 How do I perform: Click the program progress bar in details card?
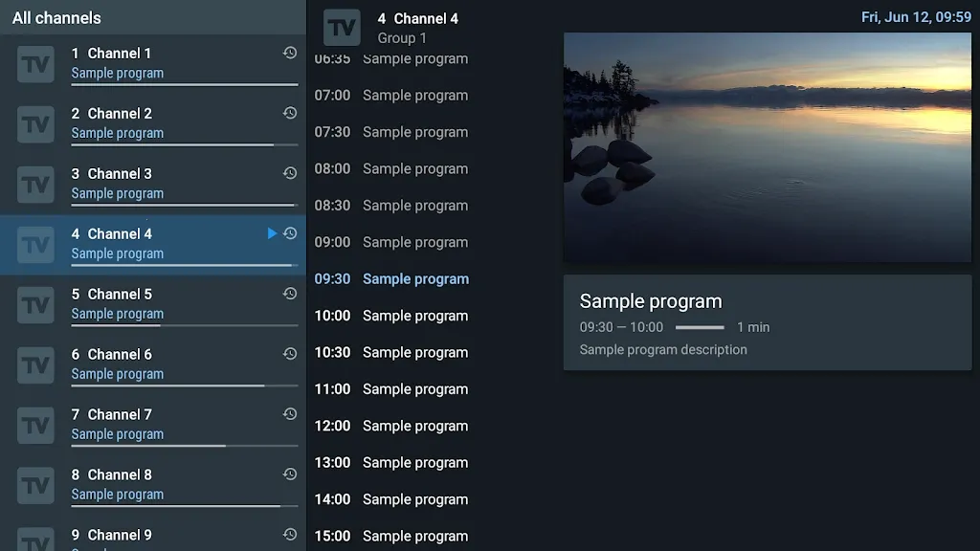point(700,327)
